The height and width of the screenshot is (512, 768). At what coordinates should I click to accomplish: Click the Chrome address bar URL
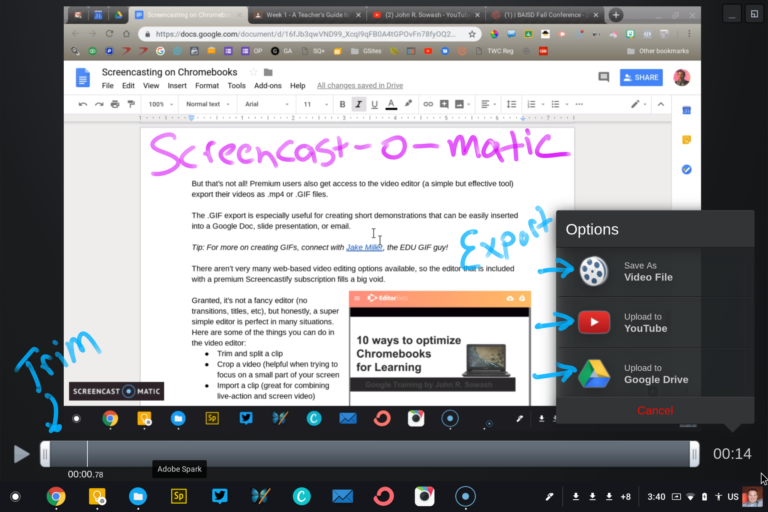pos(305,34)
